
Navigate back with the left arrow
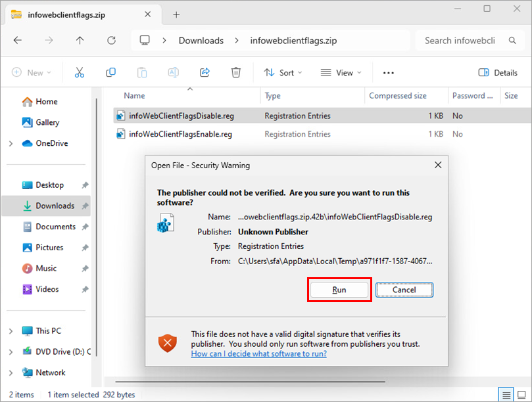18,41
